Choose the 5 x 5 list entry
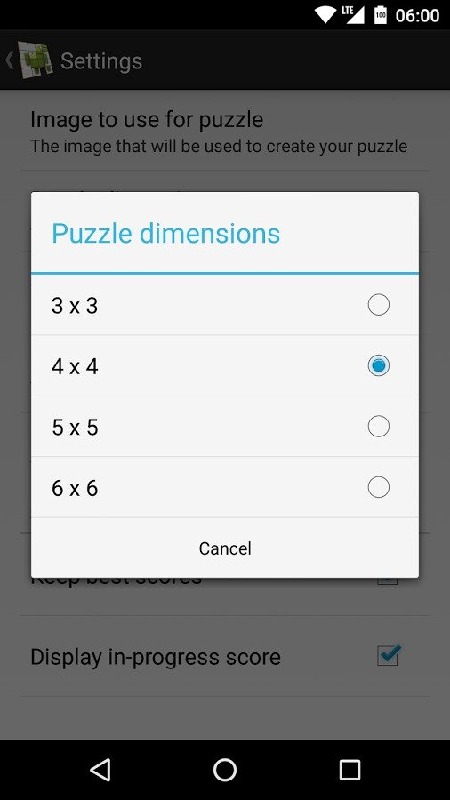The image size is (450, 800). click(225, 427)
